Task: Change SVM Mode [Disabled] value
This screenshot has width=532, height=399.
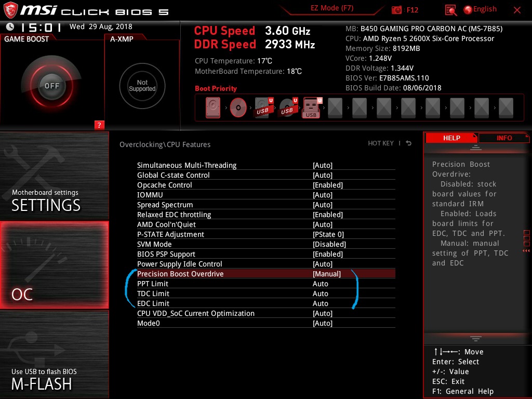Action: (x=329, y=244)
